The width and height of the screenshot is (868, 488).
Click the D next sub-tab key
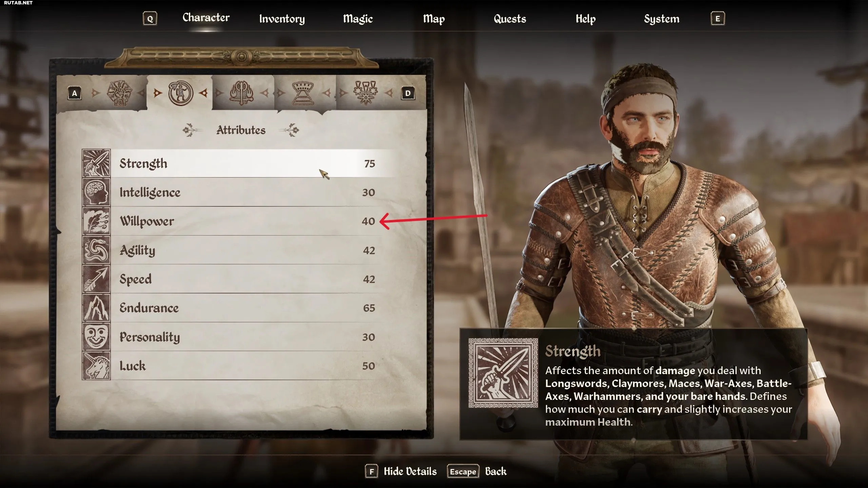point(408,93)
